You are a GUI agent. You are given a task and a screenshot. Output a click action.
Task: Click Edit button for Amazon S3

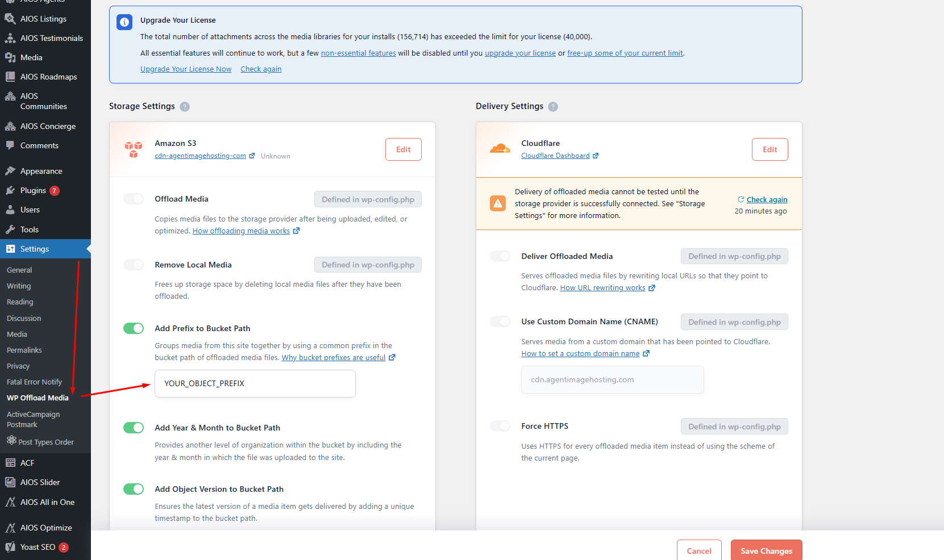[x=404, y=149]
